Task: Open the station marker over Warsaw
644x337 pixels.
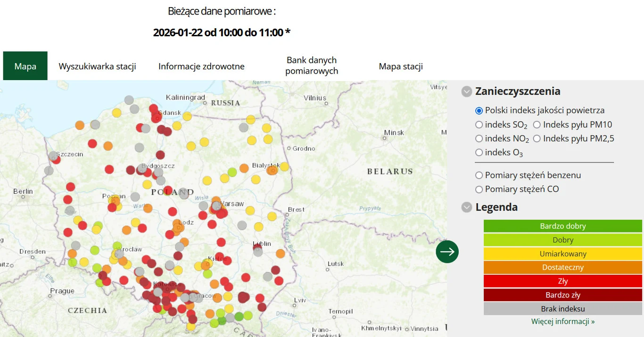Action: (x=217, y=205)
